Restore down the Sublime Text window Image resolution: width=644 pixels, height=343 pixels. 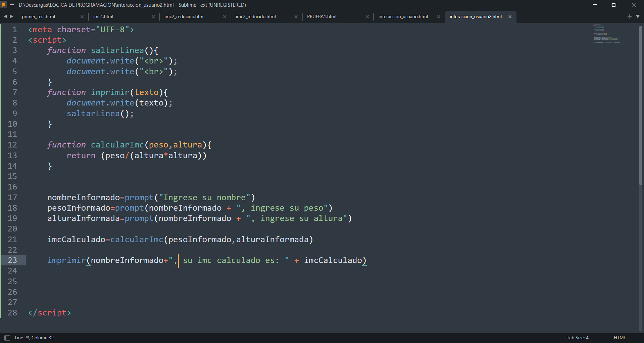click(614, 5)
